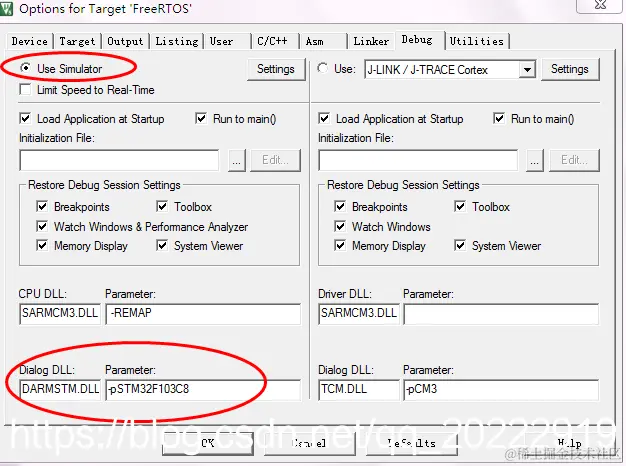Click J-LINK Settings button
Image resolution: width=626 pixels, height=466 pixels.
pyautogui.click(x=570, y=69)
